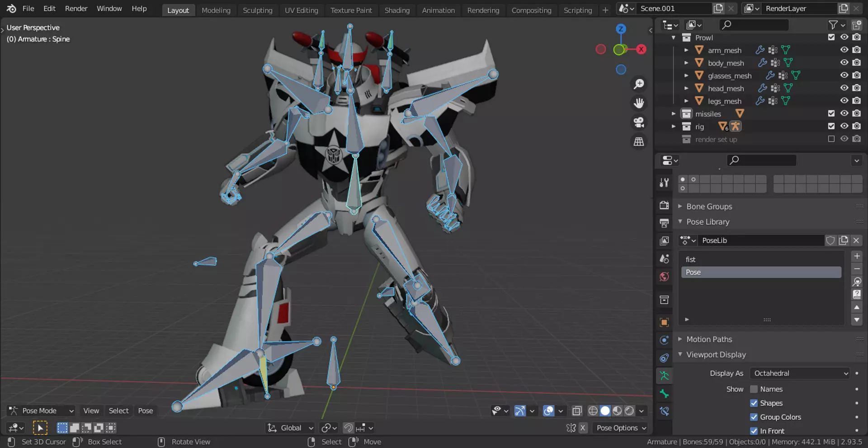Open the World properties tab icon
Image resolution: width=868 pixels, height=448 pixels.
(x=664, y=277)
